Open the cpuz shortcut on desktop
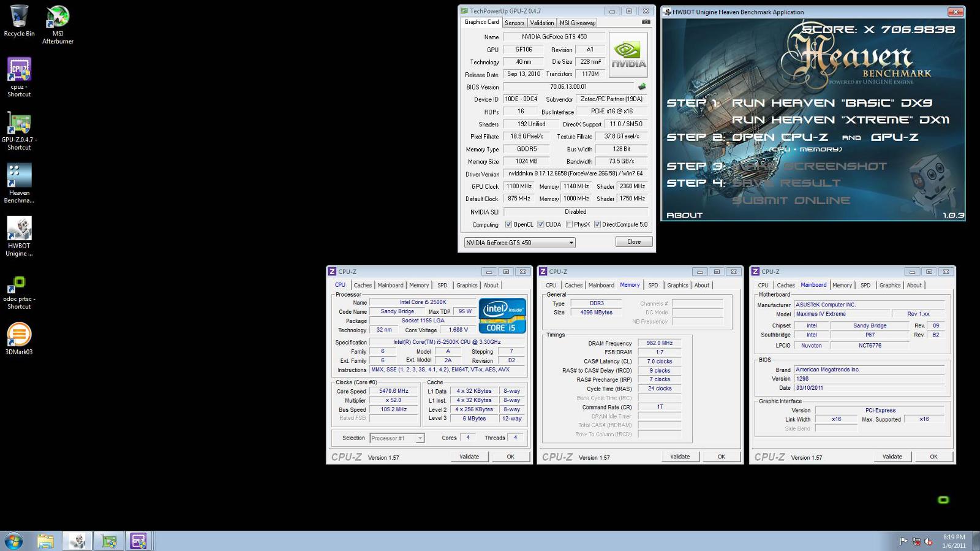Image resolution: width=980 pixels, height=551 pixels. (19, 77)
